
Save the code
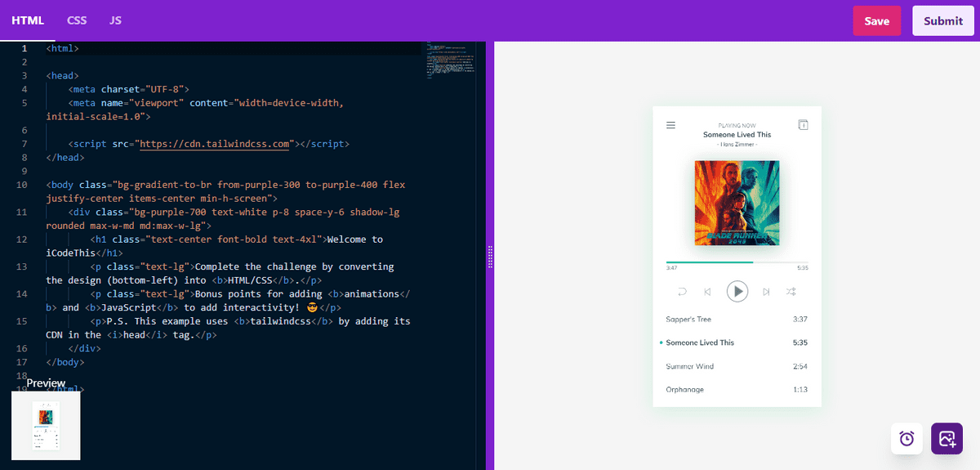(x=877, y=21)
